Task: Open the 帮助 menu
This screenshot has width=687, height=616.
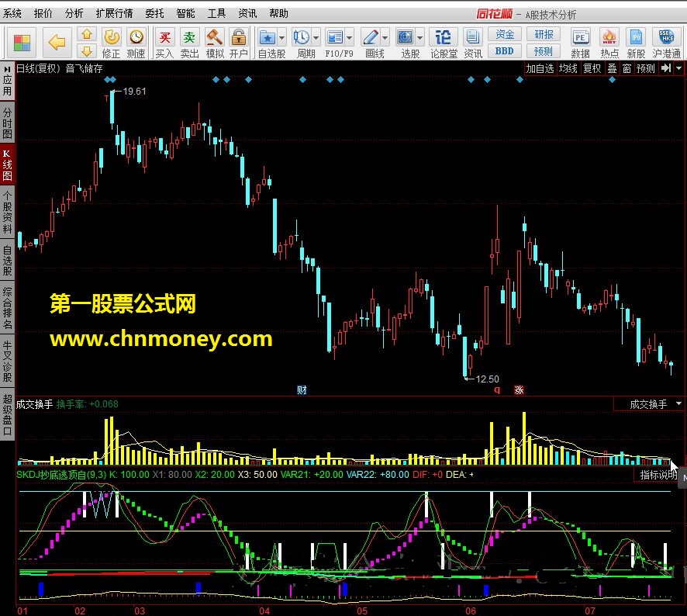Action: [278, 14]
